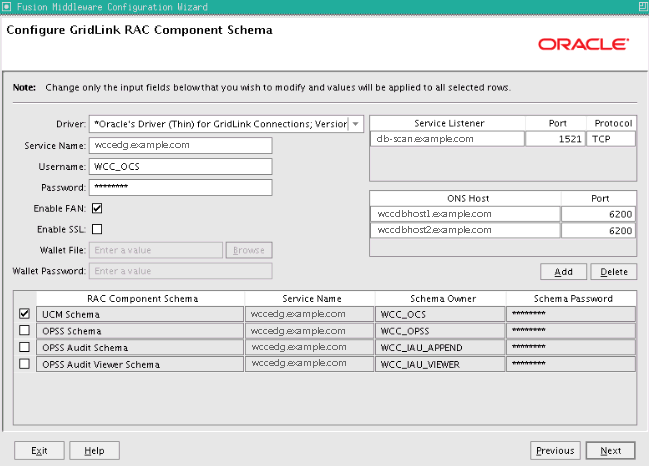The width and height of the screenshot is (649, 466).
Task: Select the wccdbhost1.example.com ONS host cell
Action: click(465, 214)
